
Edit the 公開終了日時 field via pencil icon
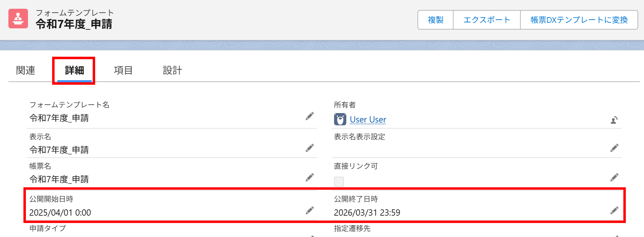pyautogui.click(x=614, y=210)
